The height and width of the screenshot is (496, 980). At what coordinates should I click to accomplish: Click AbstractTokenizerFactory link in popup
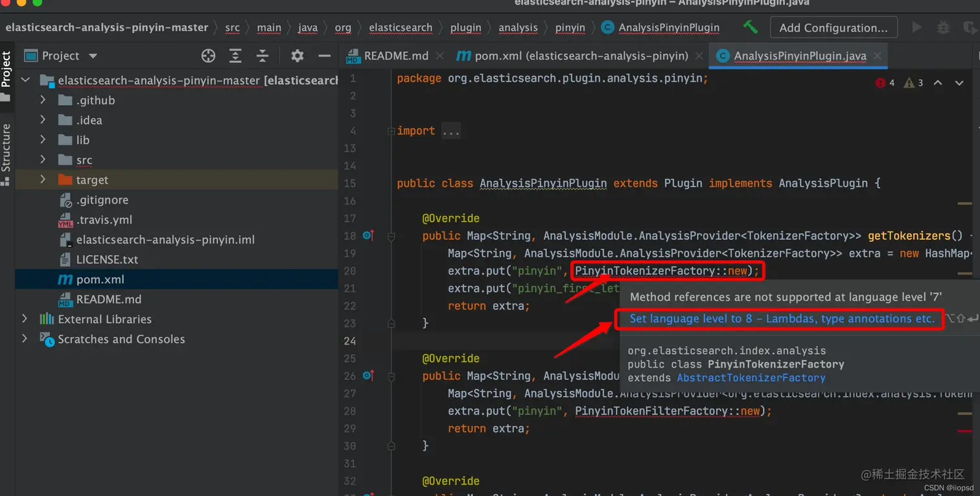click(751, 378)
